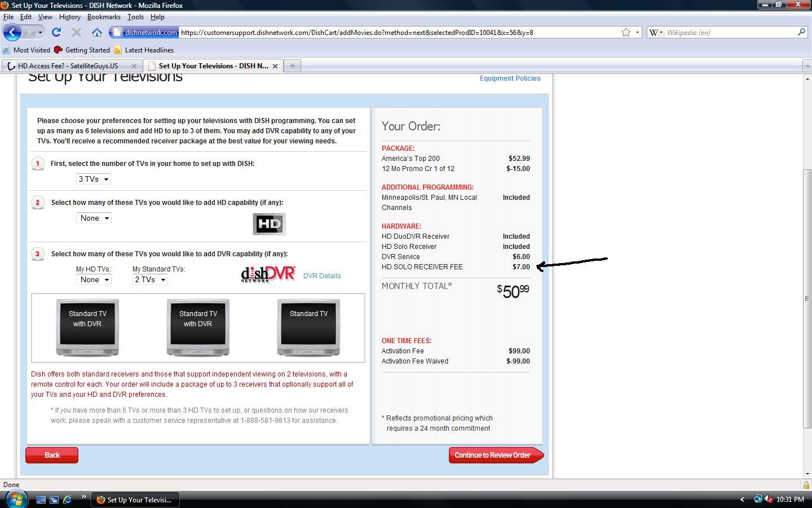812x508 pixels.
Task: Reload the current page
Action: pos(56,32)
